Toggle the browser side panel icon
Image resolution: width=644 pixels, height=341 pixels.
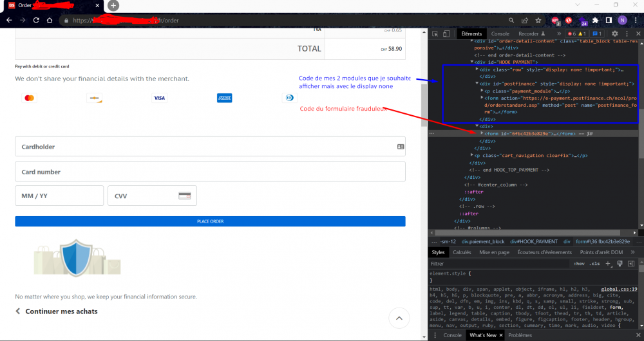(x=609, y=20)
